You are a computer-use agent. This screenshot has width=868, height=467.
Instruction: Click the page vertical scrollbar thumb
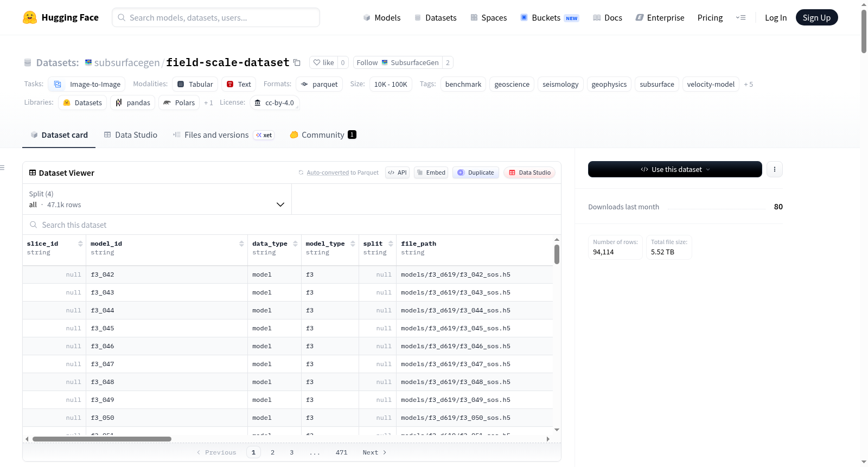(x=864, y=31)
